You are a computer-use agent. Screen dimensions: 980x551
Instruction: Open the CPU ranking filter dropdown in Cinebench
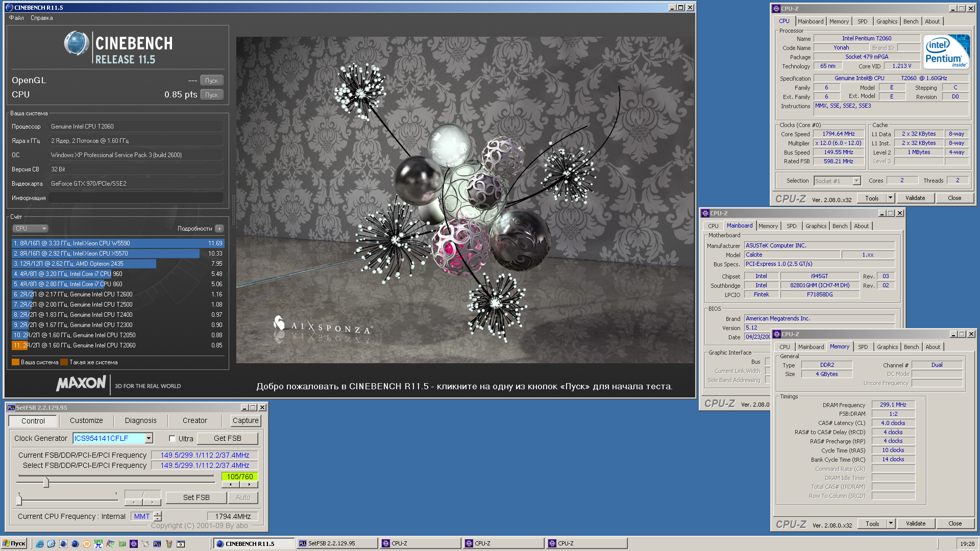(x=30, y=229)
